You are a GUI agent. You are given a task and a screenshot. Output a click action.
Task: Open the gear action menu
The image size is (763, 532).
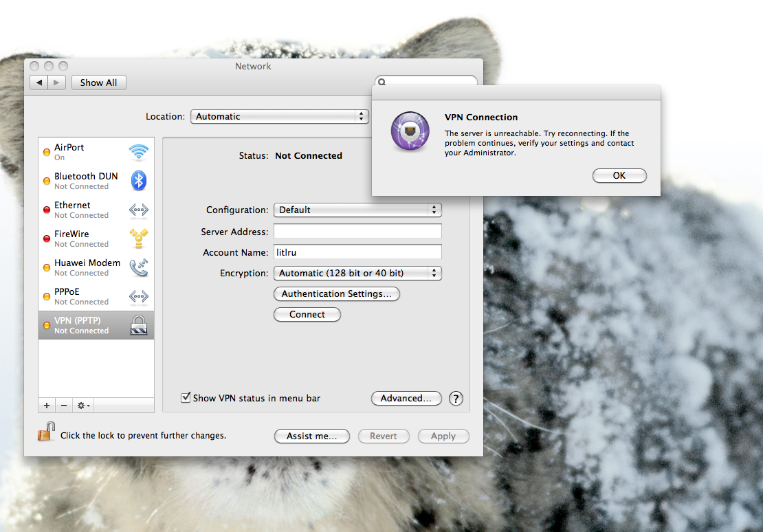(x=83, y=406)
